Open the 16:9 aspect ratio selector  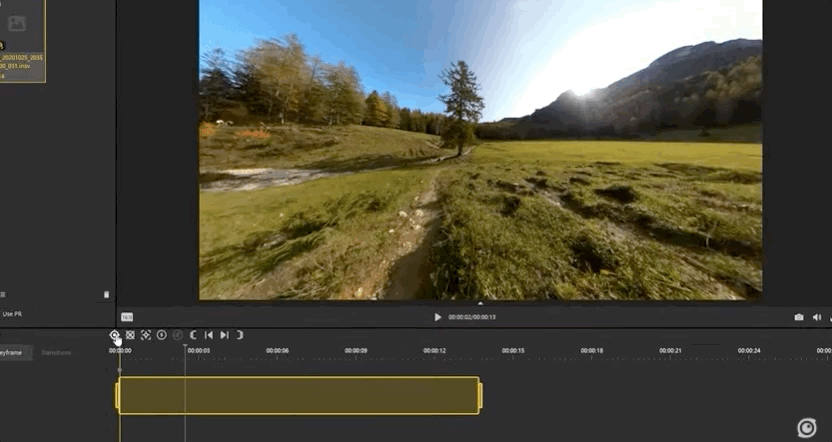(x=127, y=317)
